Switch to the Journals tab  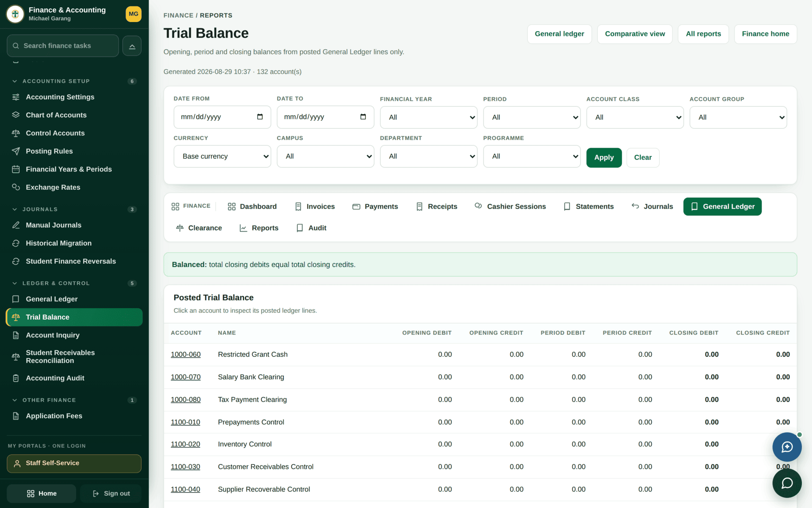click(x=652, y=207)
